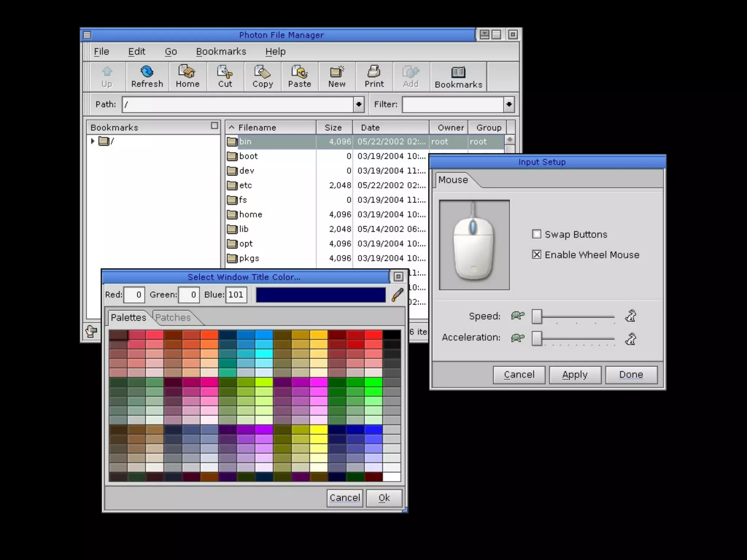
Task: Click the Refresh toolbar icon
Action: point(147,76)
